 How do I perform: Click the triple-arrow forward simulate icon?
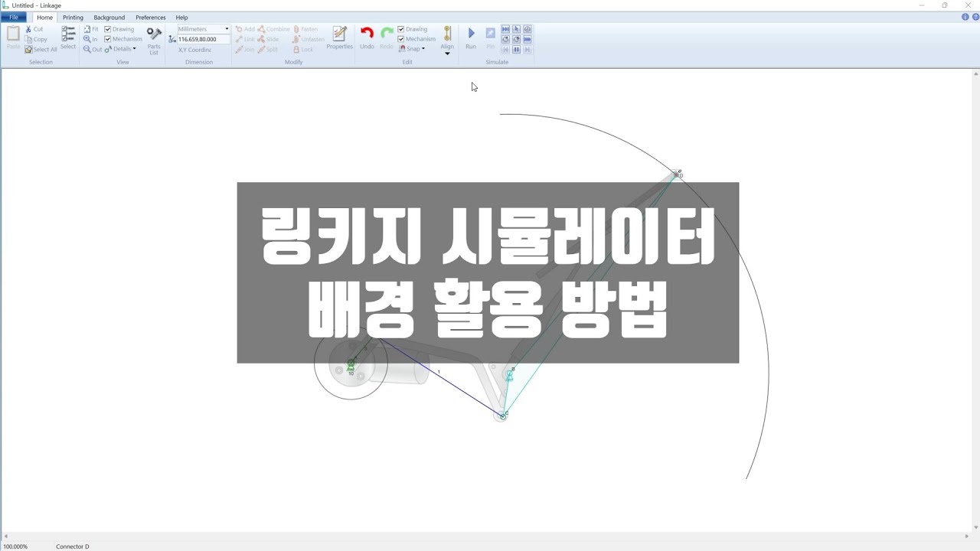tap(528, 39)
